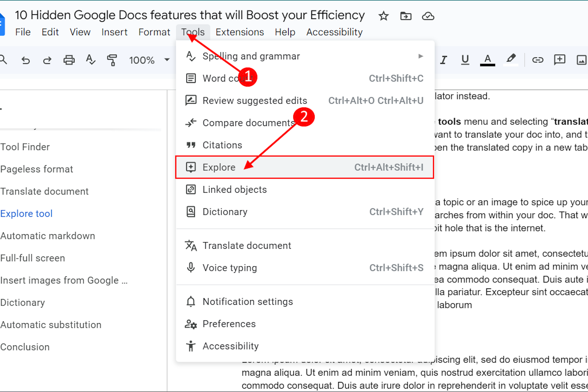Viewport: 588px width, 392px height.
Task: Click the redo arrow icon
Action: (47, 60)
